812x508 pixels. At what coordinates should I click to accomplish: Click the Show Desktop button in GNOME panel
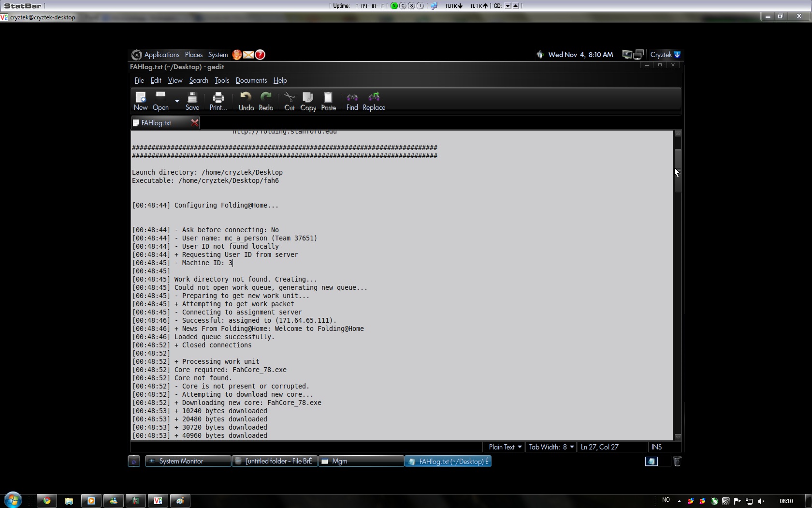pyautogui.click(x=134, y=462)
